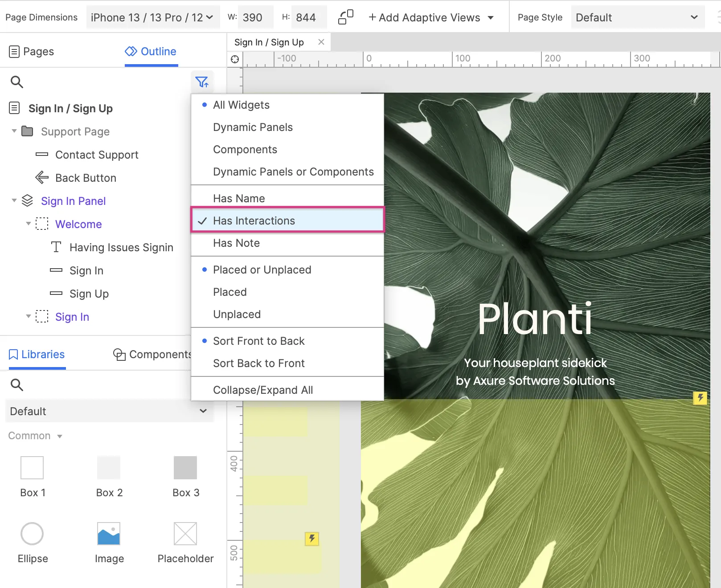Click the Libraries pane search magnifier

(17, 385)
